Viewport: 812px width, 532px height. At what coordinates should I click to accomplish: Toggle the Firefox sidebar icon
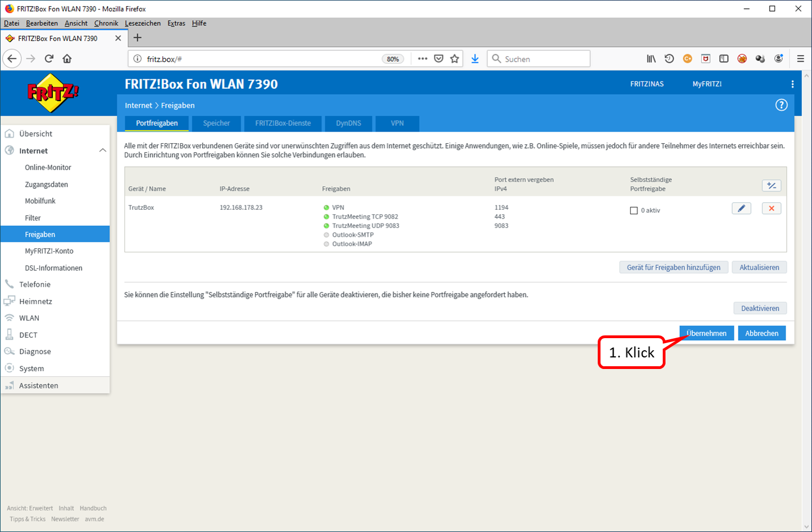point(724,59)
